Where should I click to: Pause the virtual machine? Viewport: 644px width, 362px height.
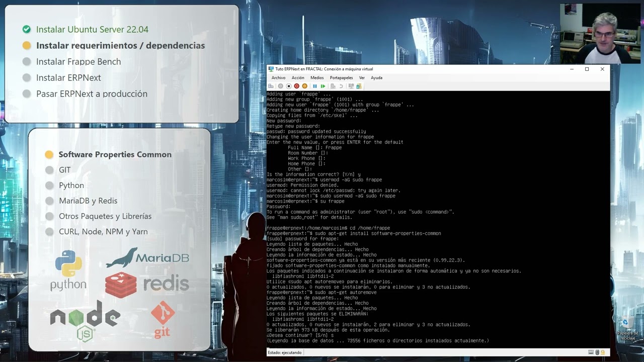pyautogui.click(x=315, y=86)
